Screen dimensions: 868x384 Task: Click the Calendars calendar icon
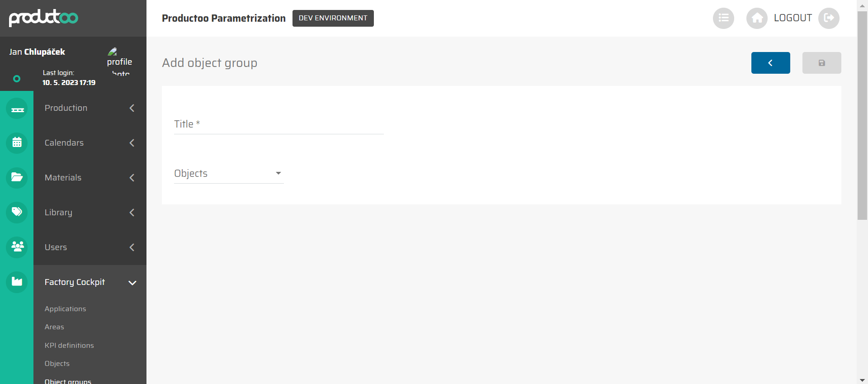point(17,143)
